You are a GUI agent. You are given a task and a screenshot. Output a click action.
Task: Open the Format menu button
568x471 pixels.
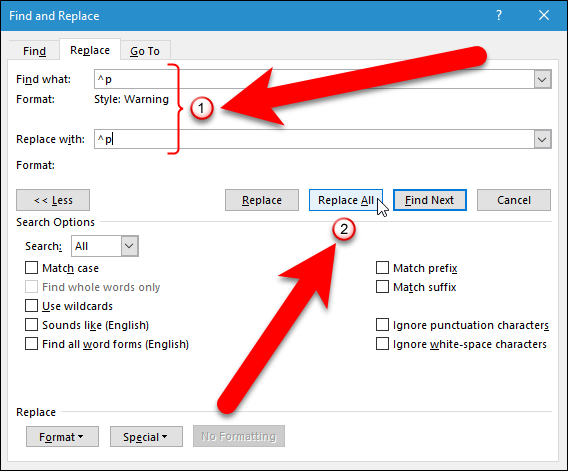pyautogui.click(x=62, y=437)
